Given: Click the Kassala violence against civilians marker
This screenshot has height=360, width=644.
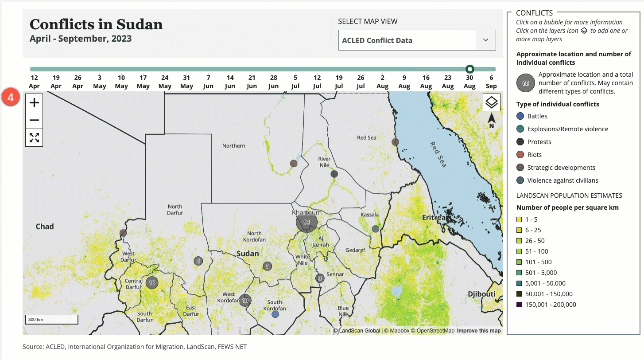Looking at the screenshot, I should pyautogui.click(x=376, y=229).
